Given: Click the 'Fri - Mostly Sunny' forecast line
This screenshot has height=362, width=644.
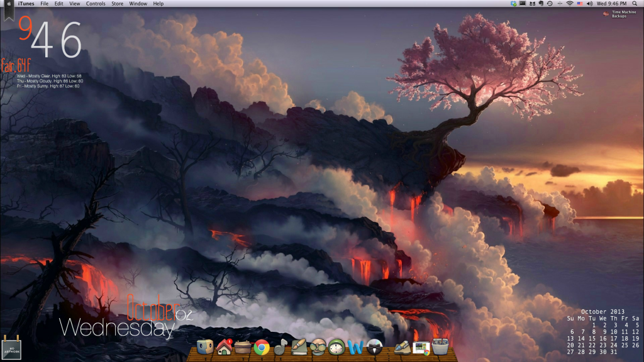Looking at the screenshot, I should (48, 85).
